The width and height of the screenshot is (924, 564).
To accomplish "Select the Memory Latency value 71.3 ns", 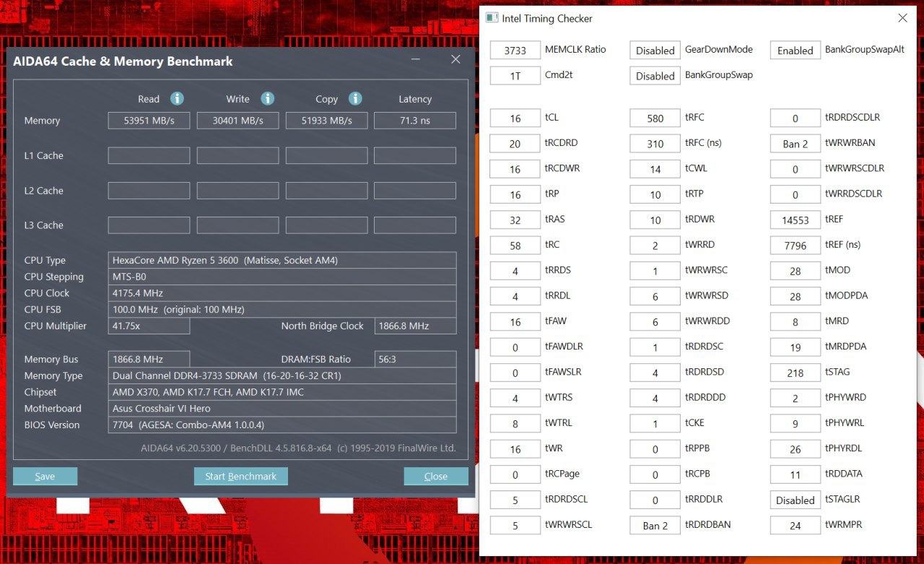I will (415, 121).
